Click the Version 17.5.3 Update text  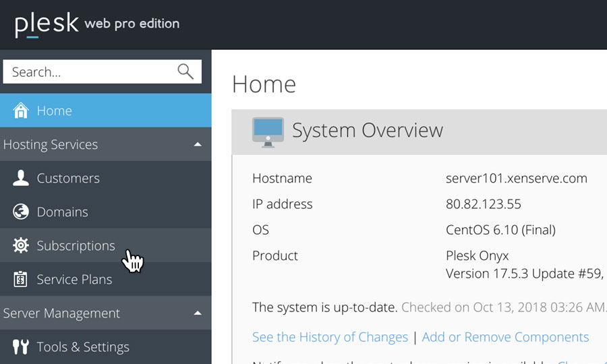(x=524, y=274)
